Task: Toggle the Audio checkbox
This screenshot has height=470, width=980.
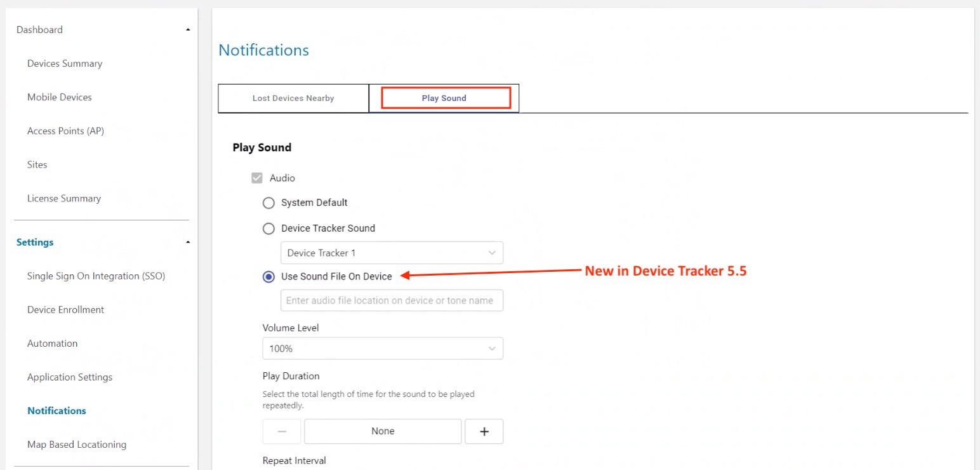Action: 257,178
